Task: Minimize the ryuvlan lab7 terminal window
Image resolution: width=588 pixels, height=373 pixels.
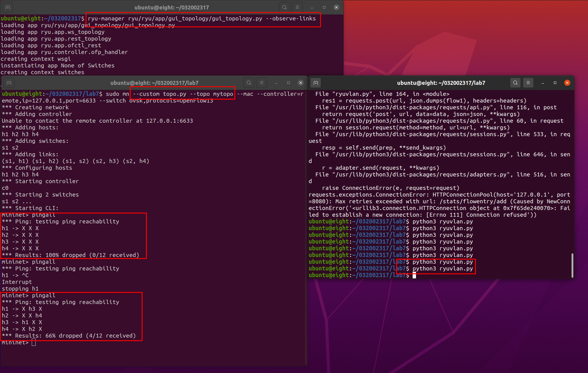Action: [x=543, y=83]
